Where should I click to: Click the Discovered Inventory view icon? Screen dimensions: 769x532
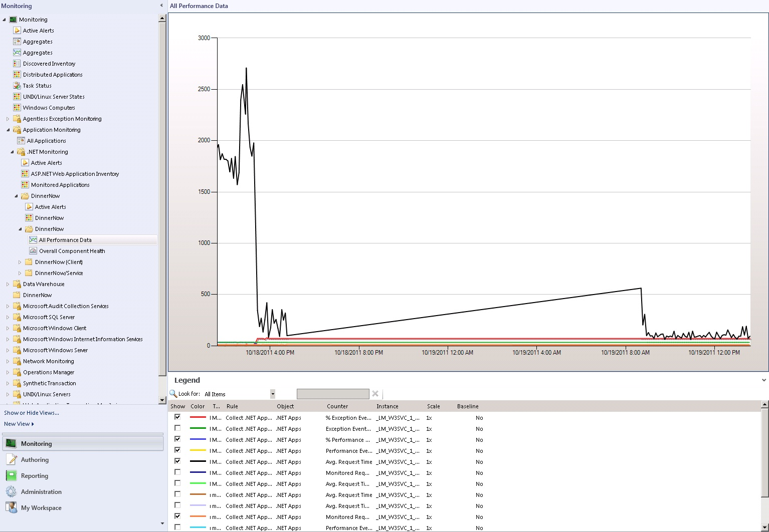17,64
